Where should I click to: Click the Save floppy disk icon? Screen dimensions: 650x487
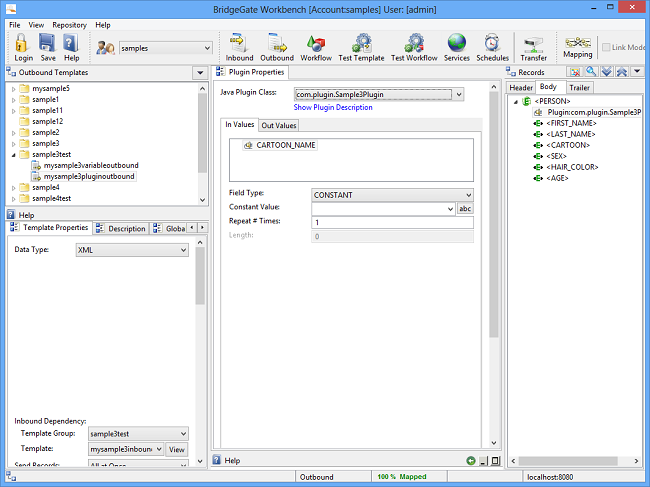(x=47, y=43)
